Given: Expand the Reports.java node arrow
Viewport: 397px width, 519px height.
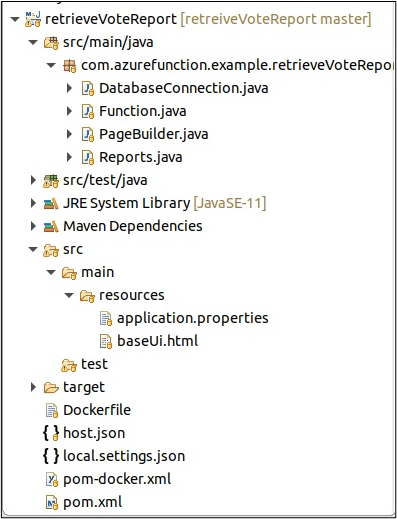Looking at the screenshot, I should point(69,157).
